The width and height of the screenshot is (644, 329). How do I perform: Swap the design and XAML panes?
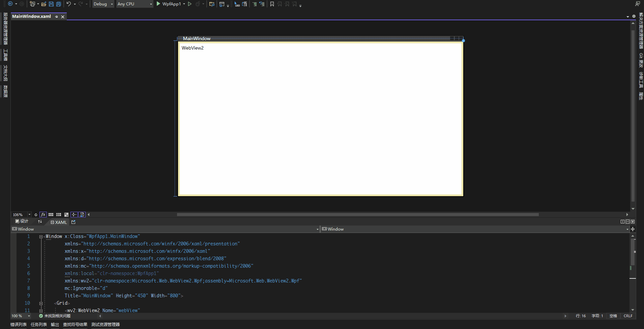click(40, 221)
